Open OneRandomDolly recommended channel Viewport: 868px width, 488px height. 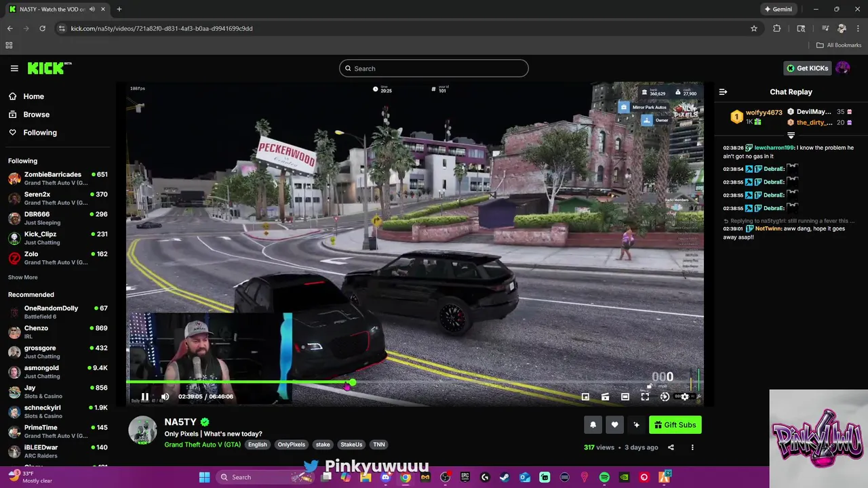point(58,312)
